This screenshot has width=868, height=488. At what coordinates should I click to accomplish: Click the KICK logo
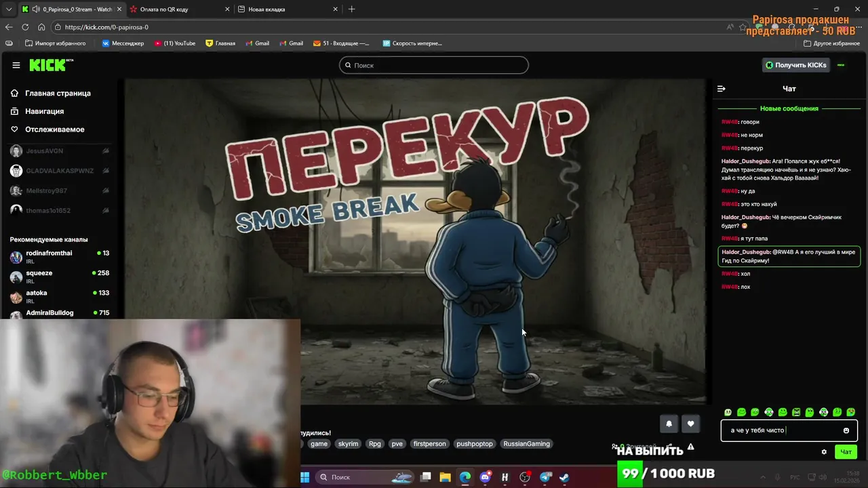click(50, 65)
